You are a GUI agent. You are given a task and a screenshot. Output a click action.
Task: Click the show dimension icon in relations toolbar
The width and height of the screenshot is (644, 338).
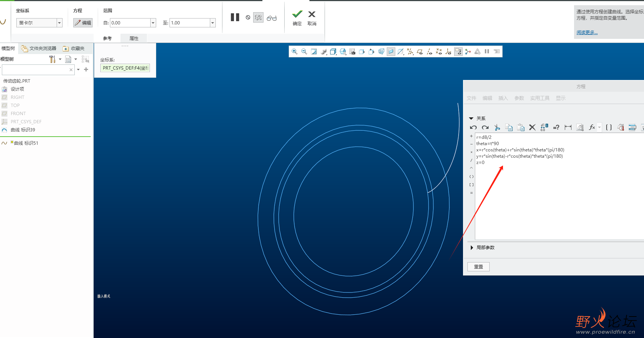point(568,127)
